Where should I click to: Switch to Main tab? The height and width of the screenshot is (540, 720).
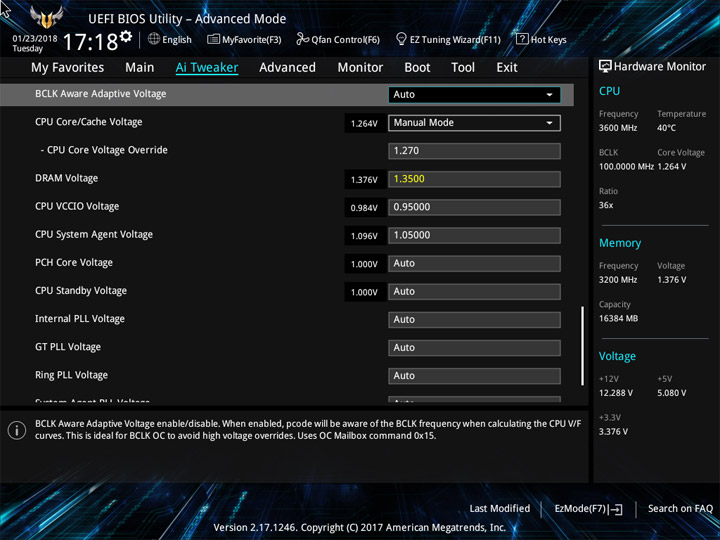tap(140, 68)
